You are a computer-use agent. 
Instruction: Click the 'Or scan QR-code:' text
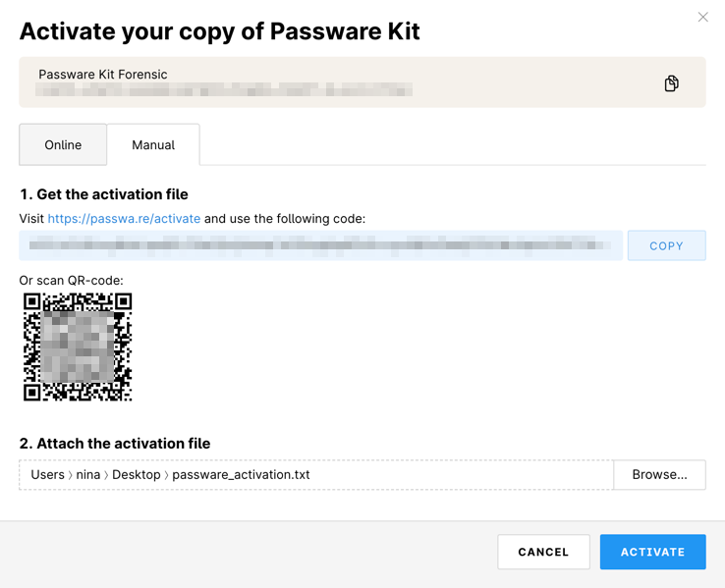point(71,281)
